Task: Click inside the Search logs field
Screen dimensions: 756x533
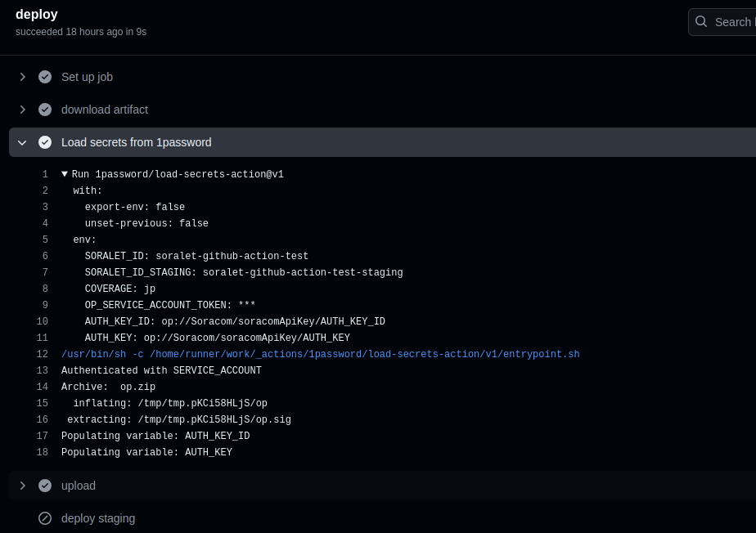Action: (734, 22)
